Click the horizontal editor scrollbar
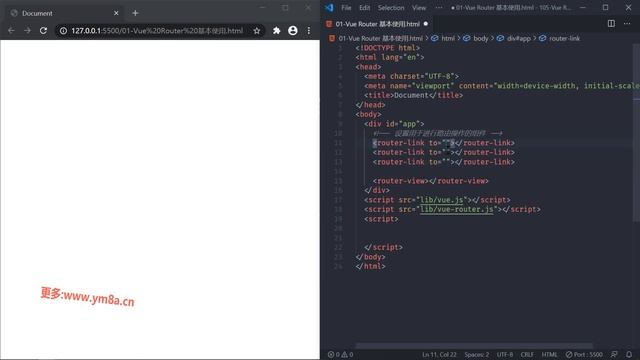Screen dimensions: 640x360 point(473,346)
